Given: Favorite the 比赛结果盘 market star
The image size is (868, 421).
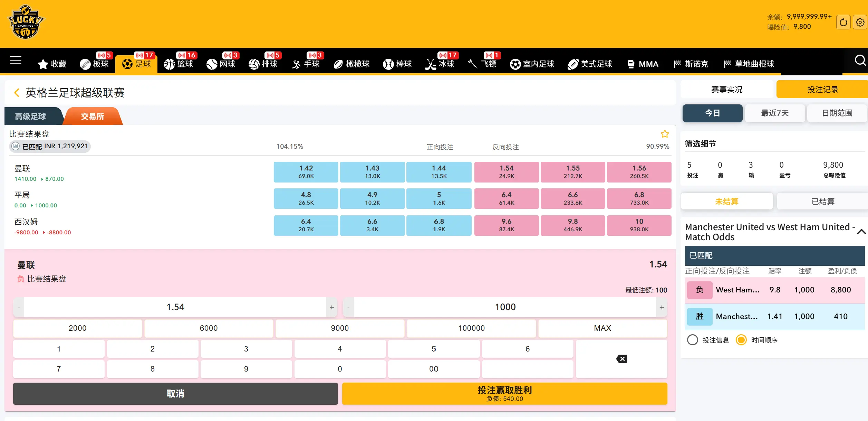Looking at the screenshot, I should pos(665,134).
